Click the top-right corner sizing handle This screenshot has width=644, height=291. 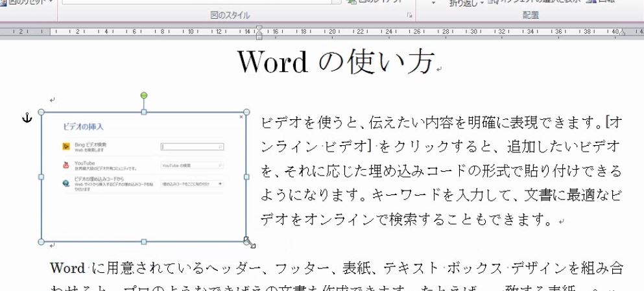[246, 112]
